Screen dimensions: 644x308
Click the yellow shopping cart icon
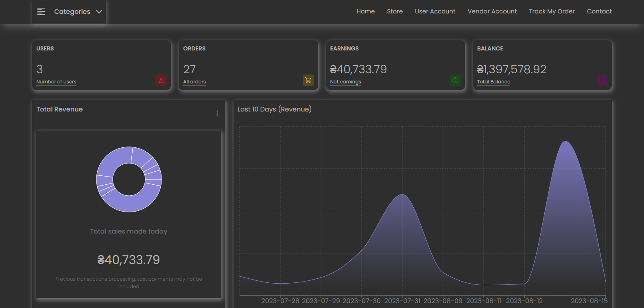click(x=308, y=80)
